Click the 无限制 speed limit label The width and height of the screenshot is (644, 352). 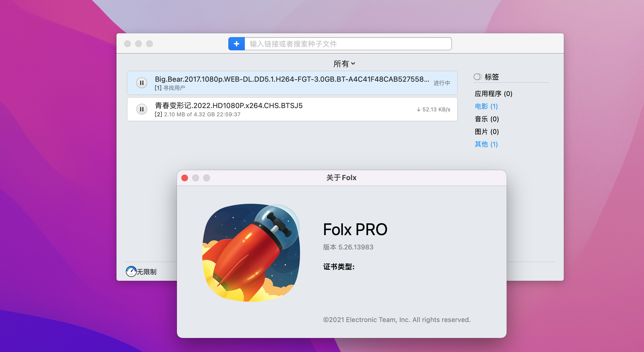pos(147,272)
